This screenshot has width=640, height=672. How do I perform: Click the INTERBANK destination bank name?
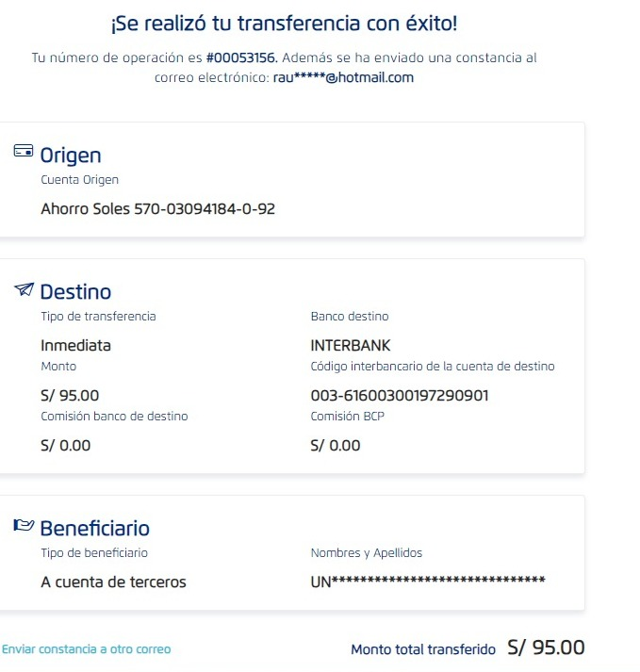[351, 345]
